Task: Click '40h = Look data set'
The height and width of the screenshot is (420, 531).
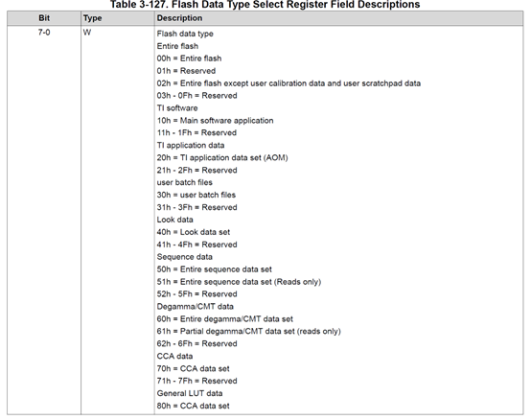Action: [x=194, y=232]
